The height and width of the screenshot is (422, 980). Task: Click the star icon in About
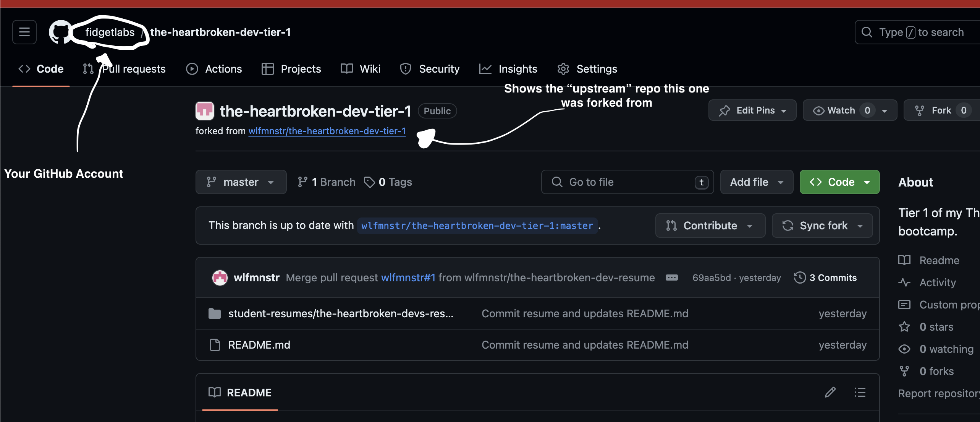click(904, 327)
